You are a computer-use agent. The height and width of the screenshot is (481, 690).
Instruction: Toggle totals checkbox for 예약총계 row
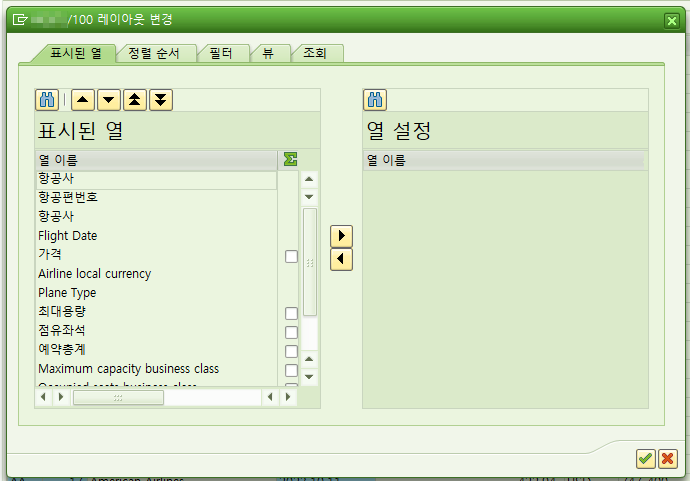pos(291,351)
